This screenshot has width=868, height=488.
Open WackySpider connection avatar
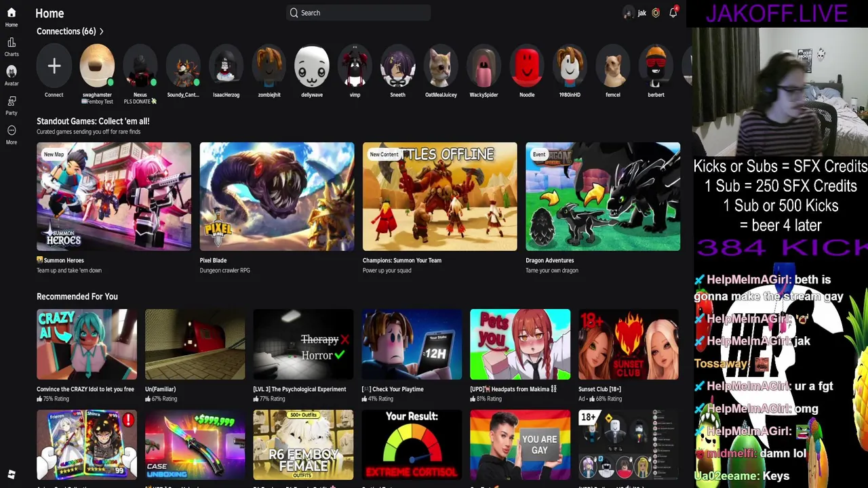(x=484, y=66)
